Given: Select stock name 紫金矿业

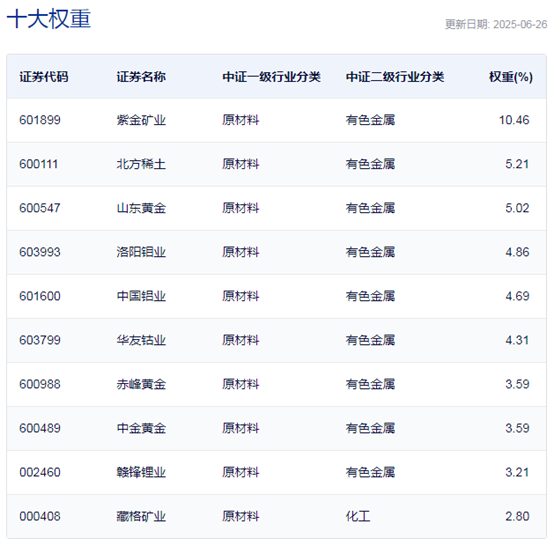Looking at the screenshot, I should (x=141, y=120).
